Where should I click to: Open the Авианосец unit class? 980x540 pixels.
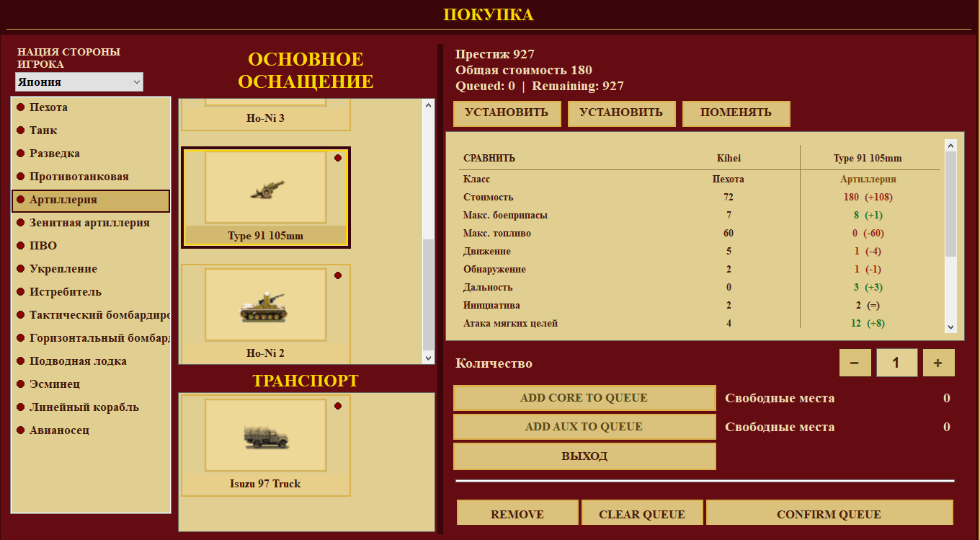coord(91,430)
